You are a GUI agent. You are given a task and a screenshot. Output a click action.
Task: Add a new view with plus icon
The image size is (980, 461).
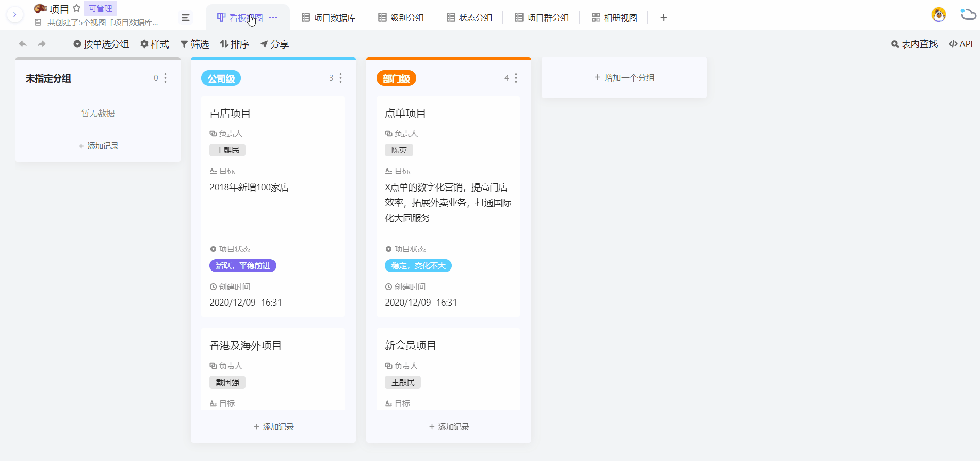(x=664, y=18)
